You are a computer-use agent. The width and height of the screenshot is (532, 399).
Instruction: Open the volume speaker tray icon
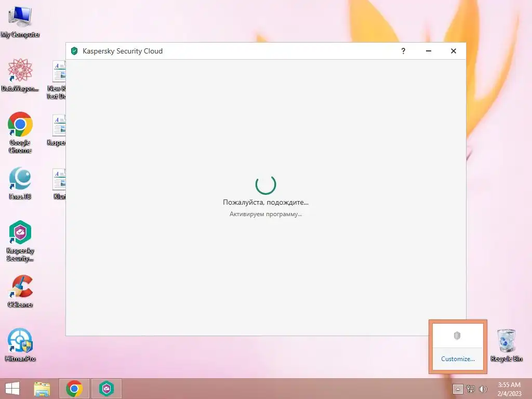[x=483, y=389]
